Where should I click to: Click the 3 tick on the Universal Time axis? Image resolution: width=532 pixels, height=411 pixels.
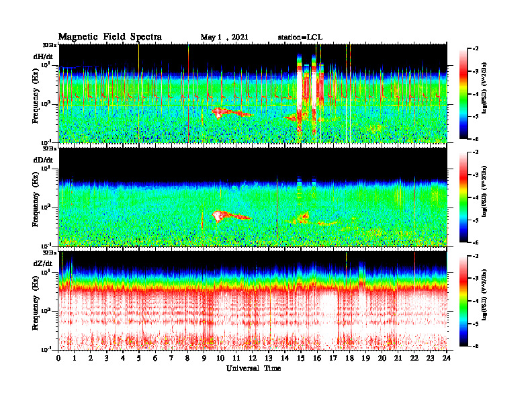coord(107,358)
